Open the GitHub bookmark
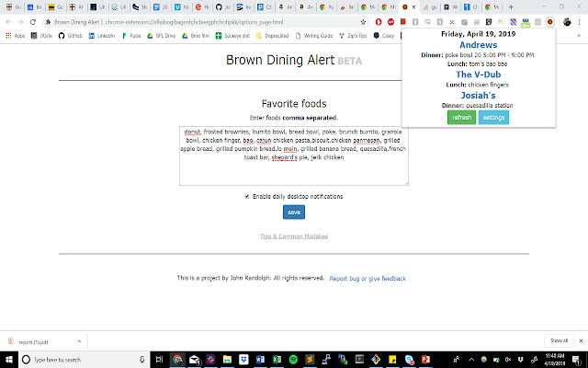The image size is (588, 368). point(70,36)
